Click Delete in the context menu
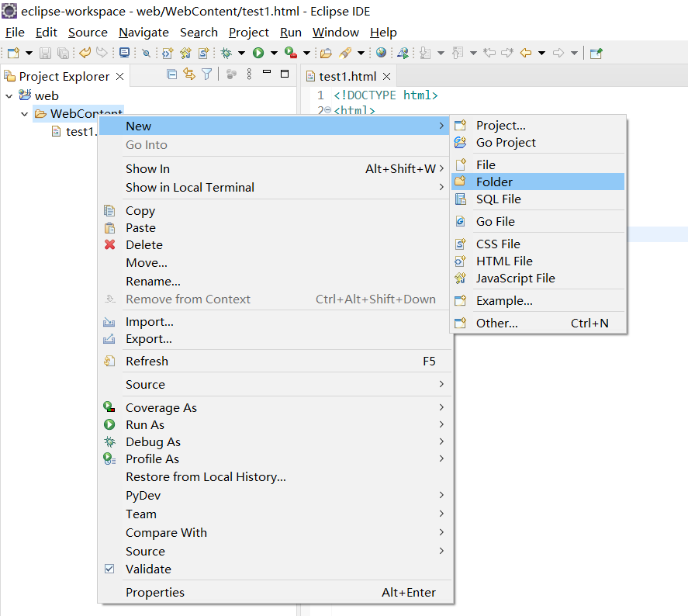This screenshot has width=688, height=616. (x=275, y=245)
